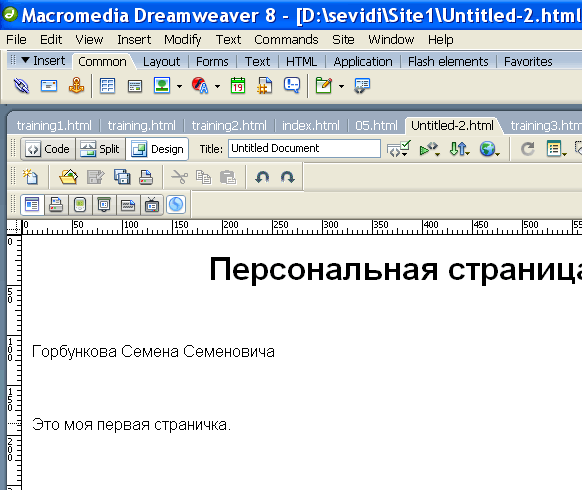Open the Forms insert tab
The image size is (582, 490).
(212, 62)
